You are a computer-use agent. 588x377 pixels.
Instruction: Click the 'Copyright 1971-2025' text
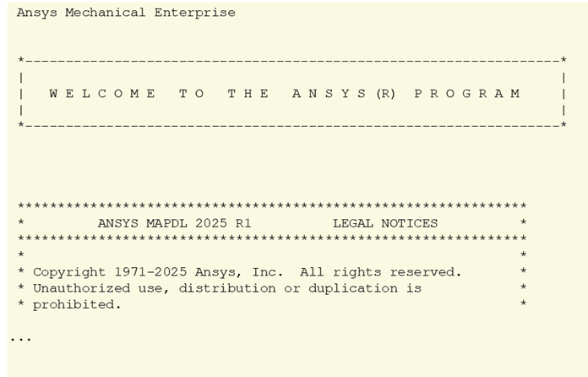click(x=110, y=272)
